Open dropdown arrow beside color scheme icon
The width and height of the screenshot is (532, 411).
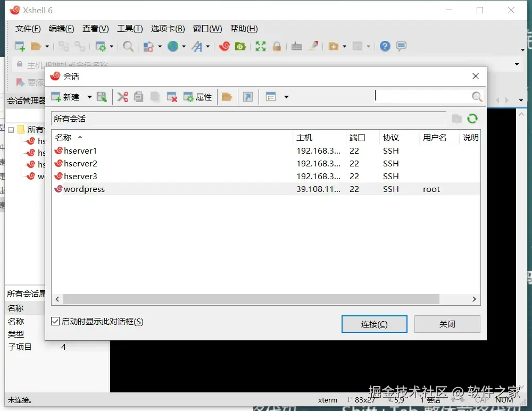[x=160, y=46]
